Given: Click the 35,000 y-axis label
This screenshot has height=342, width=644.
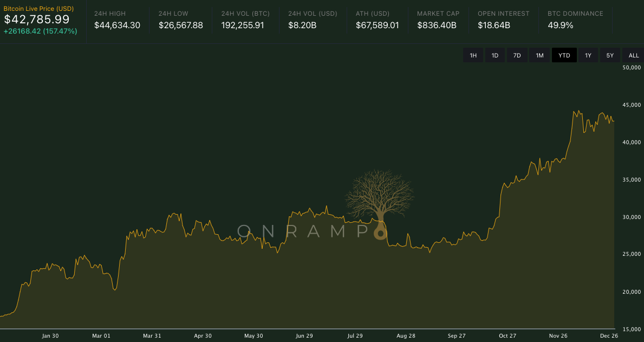Looking at the screenshot, I should 632,179.
